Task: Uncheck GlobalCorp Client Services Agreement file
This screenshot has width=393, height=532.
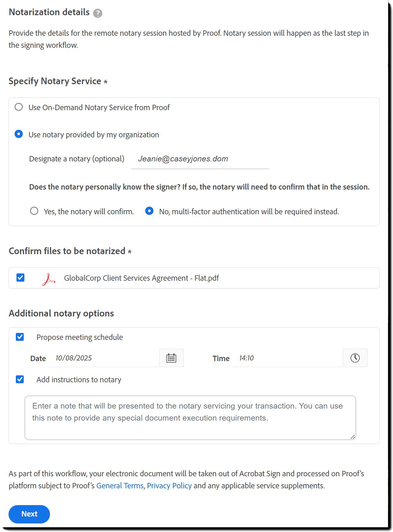Action: click(21, 278)
